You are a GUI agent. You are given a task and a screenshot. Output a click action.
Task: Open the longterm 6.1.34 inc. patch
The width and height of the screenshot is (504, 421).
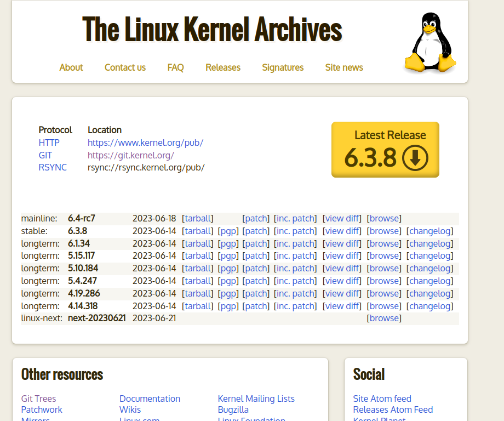(295, 244)
